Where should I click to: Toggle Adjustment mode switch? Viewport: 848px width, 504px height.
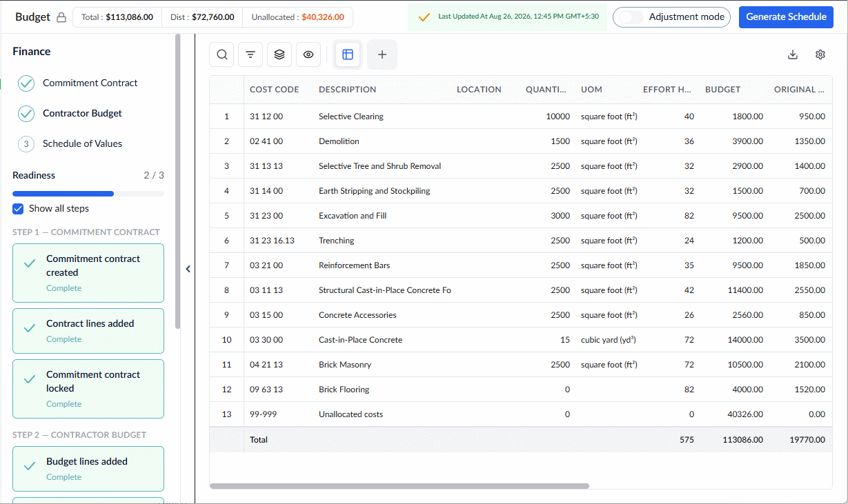(x=631, y=17)
